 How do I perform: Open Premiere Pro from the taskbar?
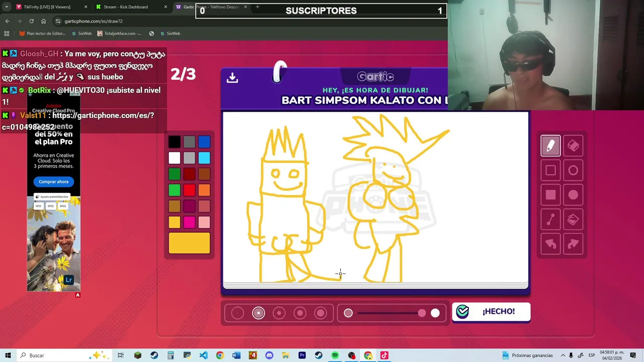302,355
